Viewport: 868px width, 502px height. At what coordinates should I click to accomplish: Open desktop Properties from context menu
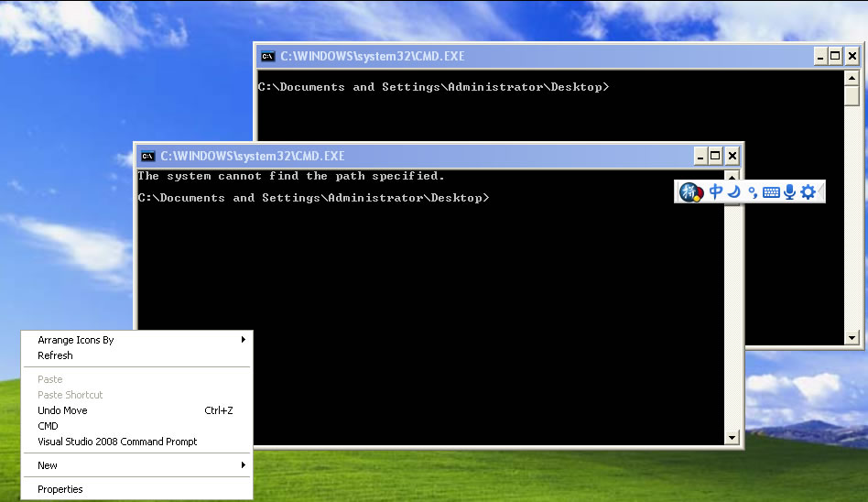pos(136,488)
